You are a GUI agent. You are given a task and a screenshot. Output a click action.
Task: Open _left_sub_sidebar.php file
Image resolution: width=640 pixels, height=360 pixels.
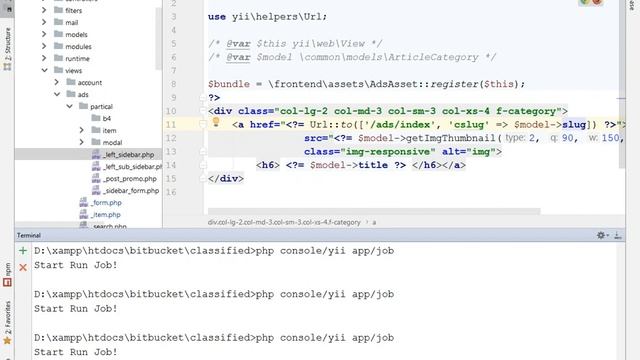click(132, 167)
